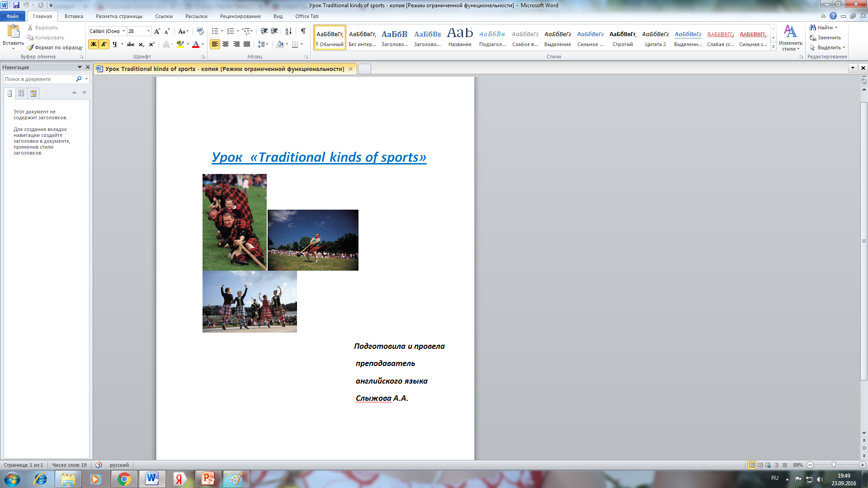Open the Рецензирование ribbon tab
868x488 pixels.
point(240,16)
